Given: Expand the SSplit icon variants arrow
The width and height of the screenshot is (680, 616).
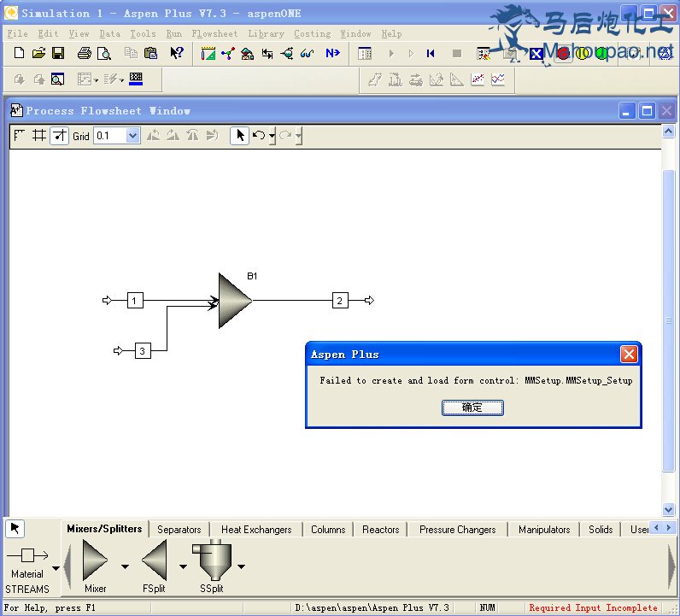Looking at the screenshot, I should pyautogui.click(x=242, y=566).
